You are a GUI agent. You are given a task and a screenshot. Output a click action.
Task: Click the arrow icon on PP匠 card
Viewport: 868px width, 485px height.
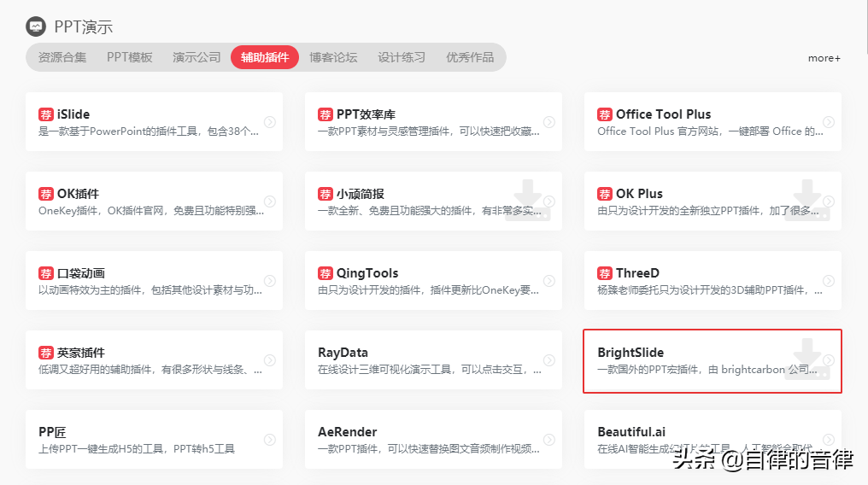click(x=270, y=440)
